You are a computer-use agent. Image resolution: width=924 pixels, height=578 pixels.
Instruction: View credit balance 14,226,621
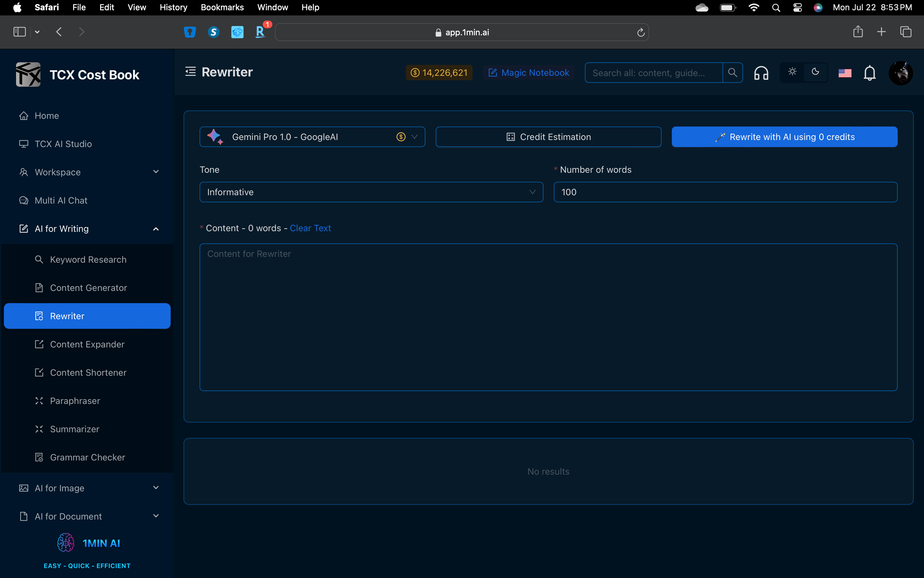tap(439, 73)
